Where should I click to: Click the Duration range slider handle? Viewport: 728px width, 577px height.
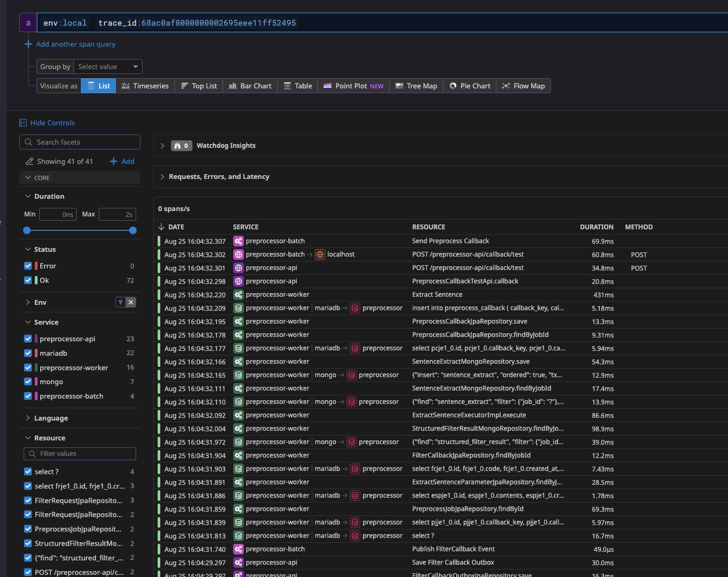click(x=26, y=230)
